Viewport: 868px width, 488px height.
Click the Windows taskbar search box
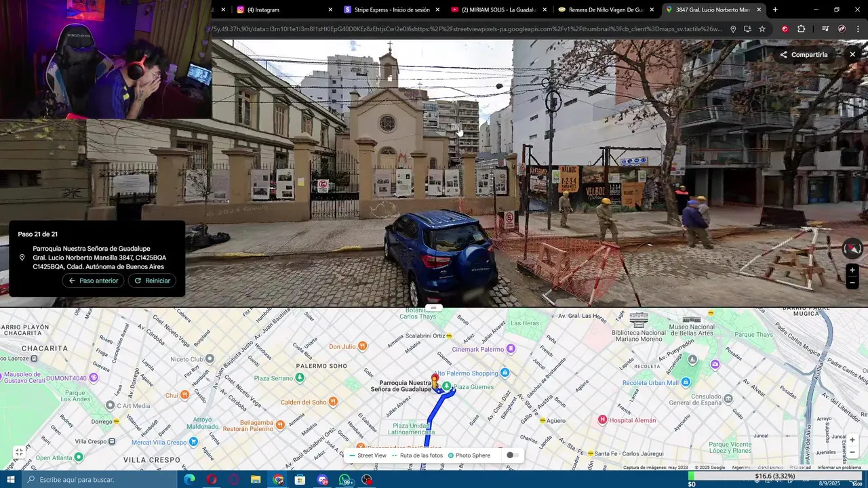pyautogui.click(x=99, y=480)
